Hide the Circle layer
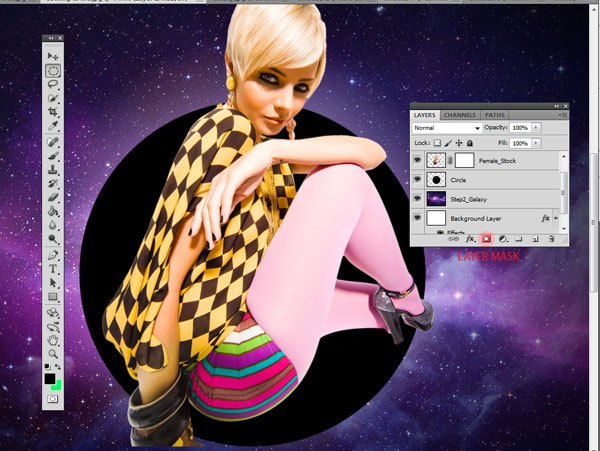Image resolution: width=600 pixels, height=451 pixels. click(x=417, y=179)
